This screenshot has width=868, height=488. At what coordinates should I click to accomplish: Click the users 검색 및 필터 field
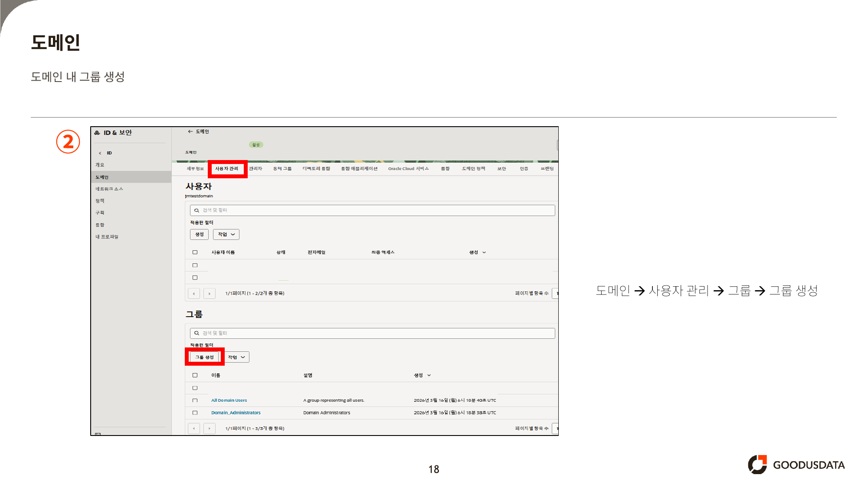tap(372, 210)
